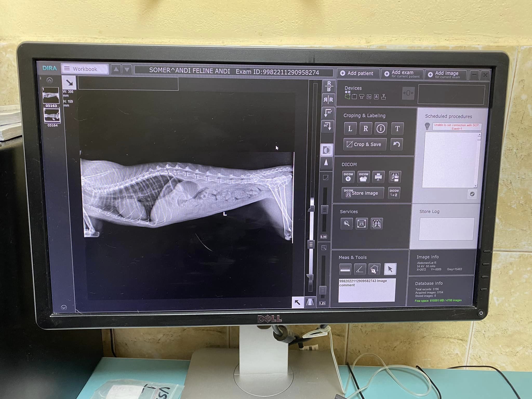Adjust window level center handle
Screen dimensions: 532x399
pos(311,244)
